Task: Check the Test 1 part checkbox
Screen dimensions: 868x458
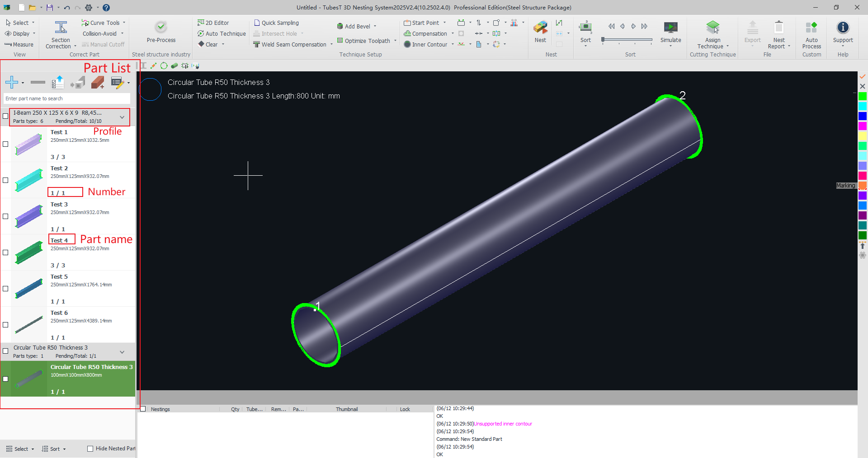Action: point(5,144)
